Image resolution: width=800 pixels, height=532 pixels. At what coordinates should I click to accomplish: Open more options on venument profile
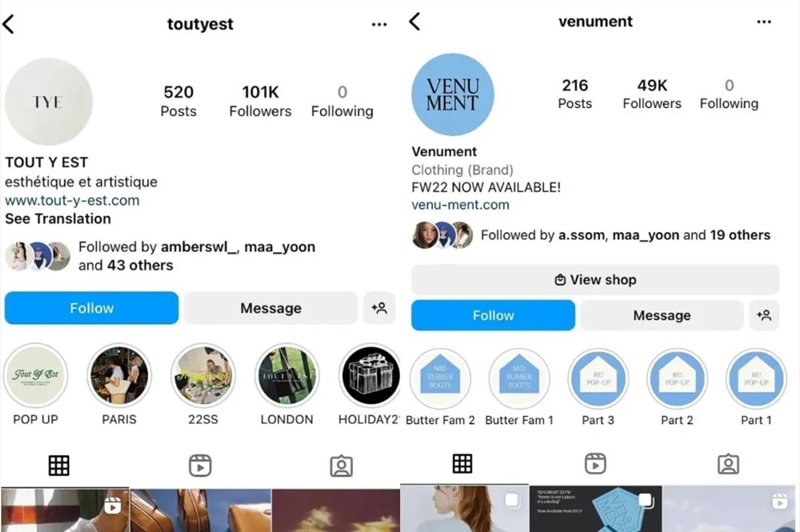(764, 22)
